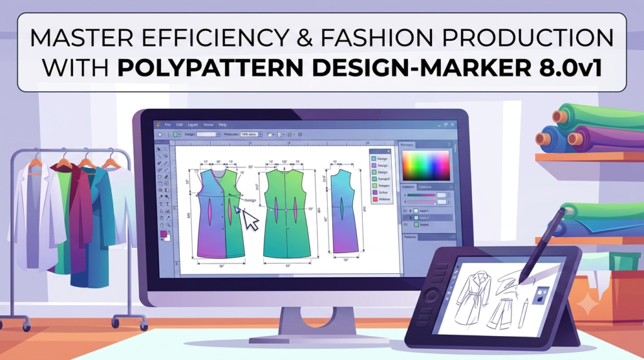Expand the first layer's disclosure triangle
The height and width of the screenshot is (360, 644).
[x=410, y=211]
